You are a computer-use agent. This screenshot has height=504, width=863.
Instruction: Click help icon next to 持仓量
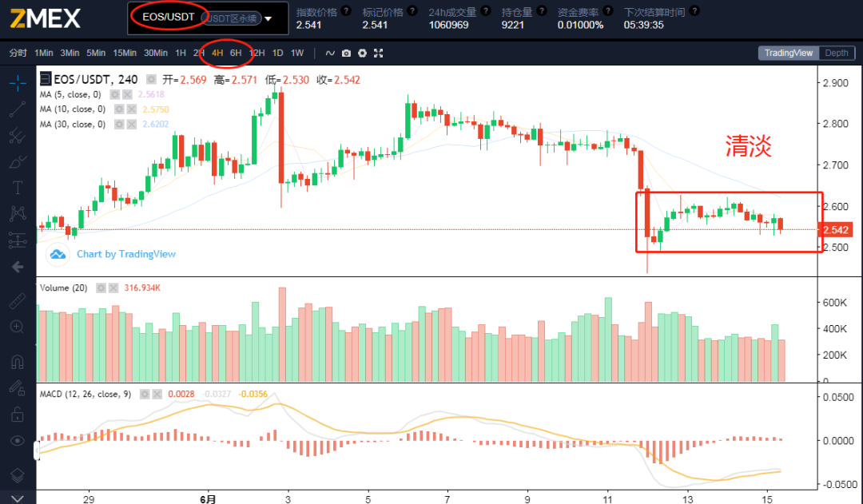(542, 10)
